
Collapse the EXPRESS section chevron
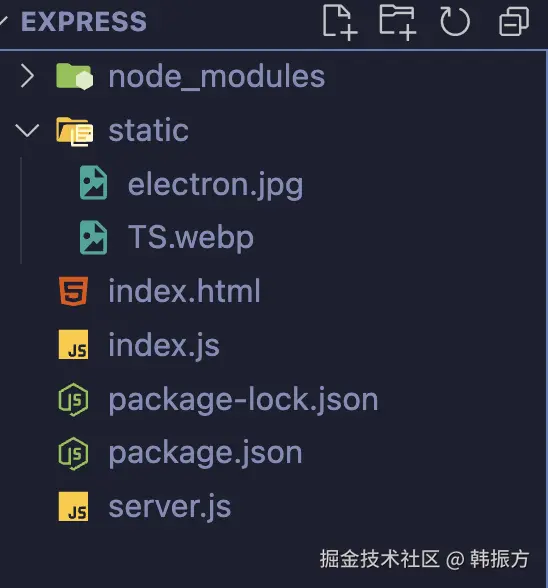pos(3,21)
